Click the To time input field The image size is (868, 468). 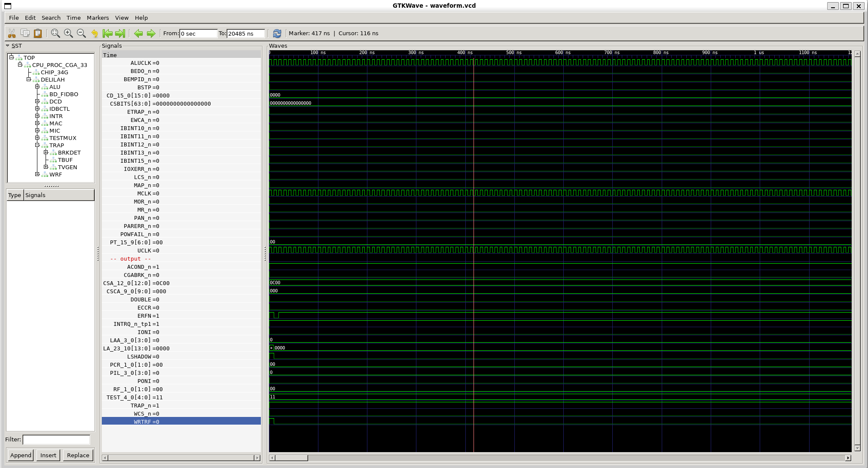[x=245, y=33]
